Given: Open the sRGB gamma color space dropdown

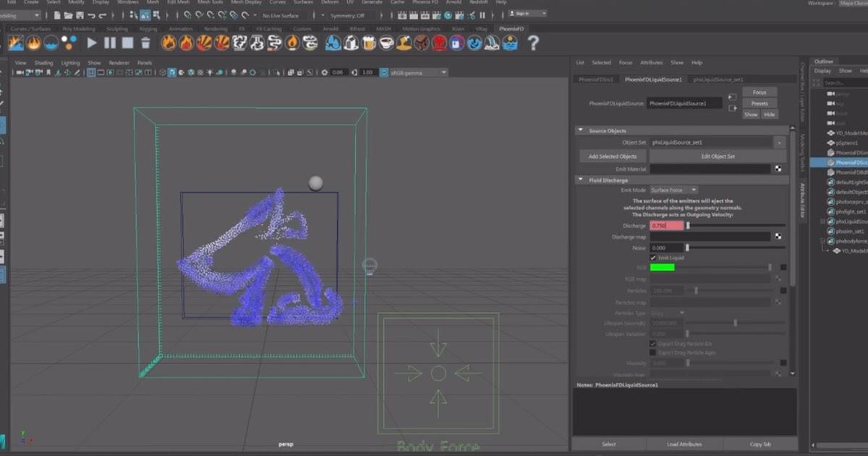Looking at the screenshot, I should tap(418, 72).
